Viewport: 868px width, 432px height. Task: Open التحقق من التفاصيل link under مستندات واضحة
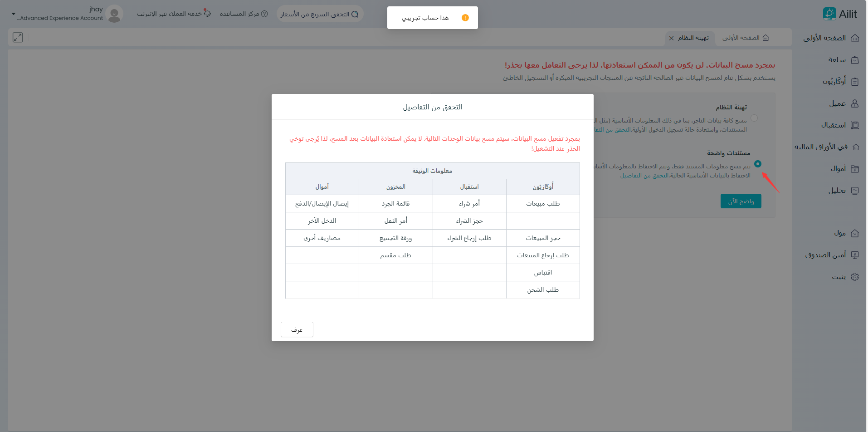[x=644, y=176]
